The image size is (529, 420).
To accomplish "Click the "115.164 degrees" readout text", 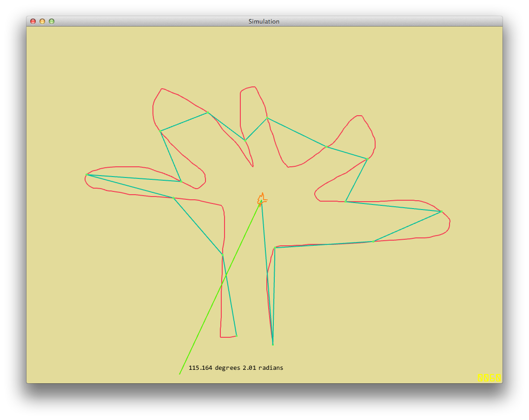I will click(214, 367).
